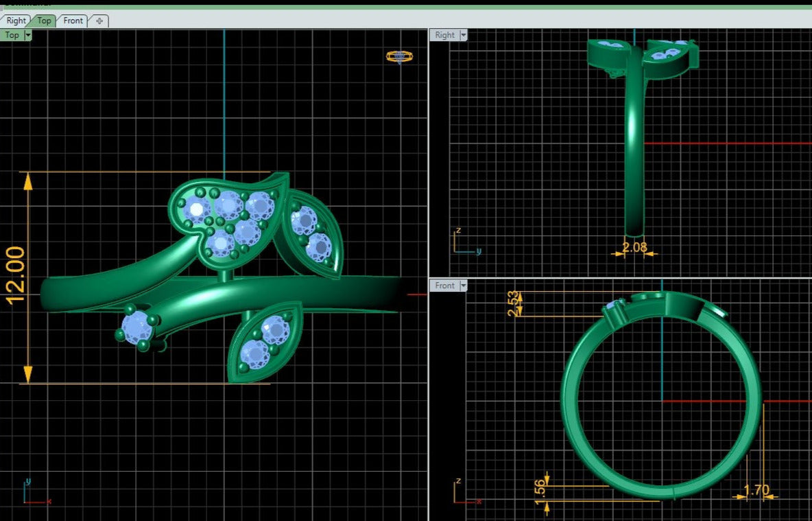Select the 12.00 dimension annotation
The image size is (812, 521).
pos(16,275)
